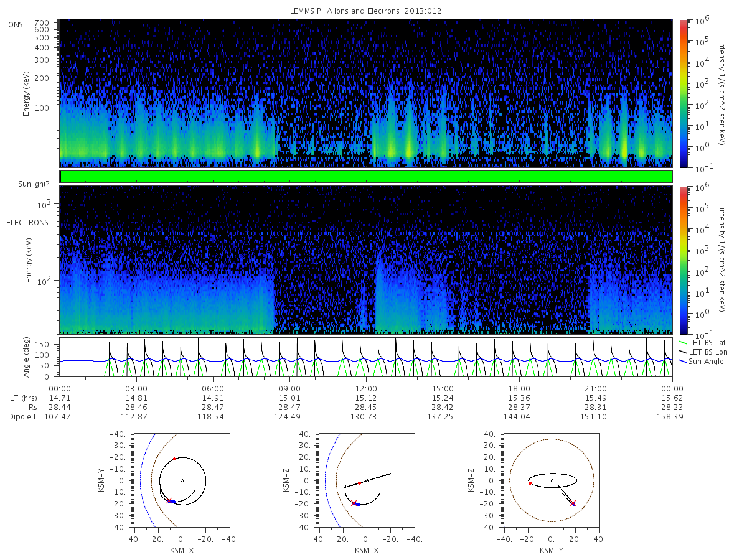Click the IONS panel label
Screen dimensions: 747x560
pos(15,24)
